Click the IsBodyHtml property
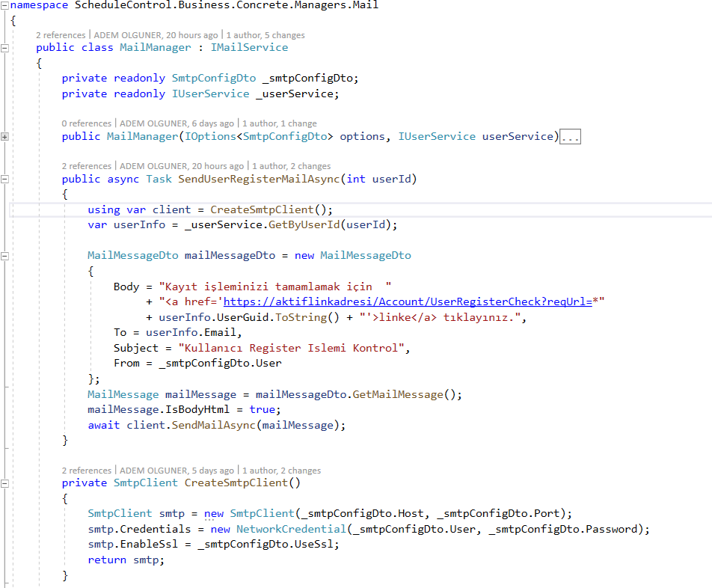The width and height of the screenshot is (712, 588). (197, 409)
